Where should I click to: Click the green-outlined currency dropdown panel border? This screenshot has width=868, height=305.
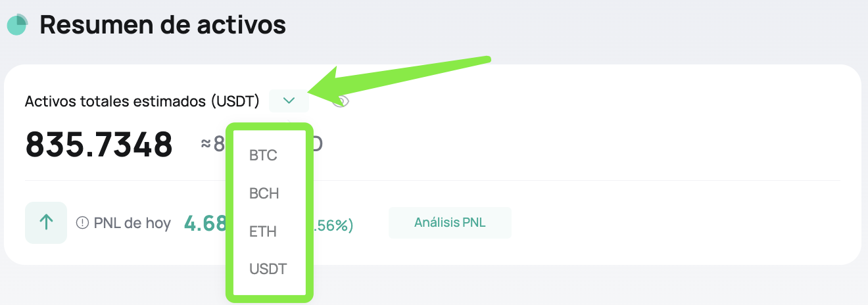point(270,213)
